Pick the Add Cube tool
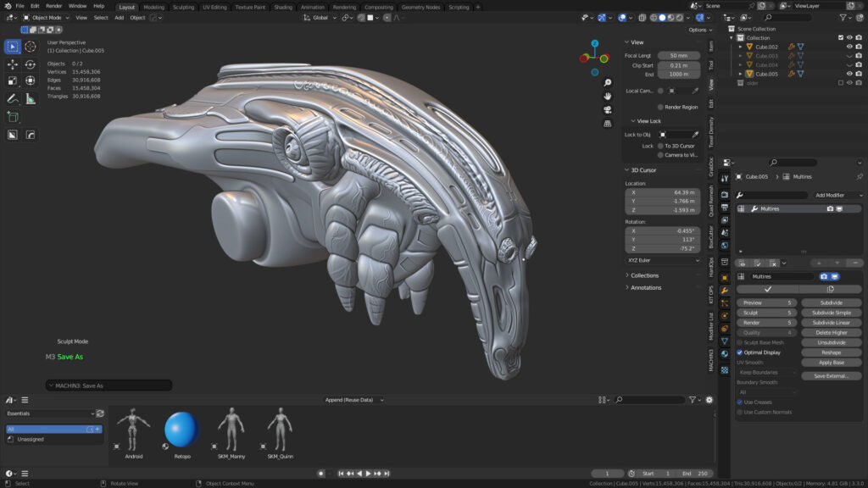The width and height of the screenshot is (868, 488). tap(13, 117)
